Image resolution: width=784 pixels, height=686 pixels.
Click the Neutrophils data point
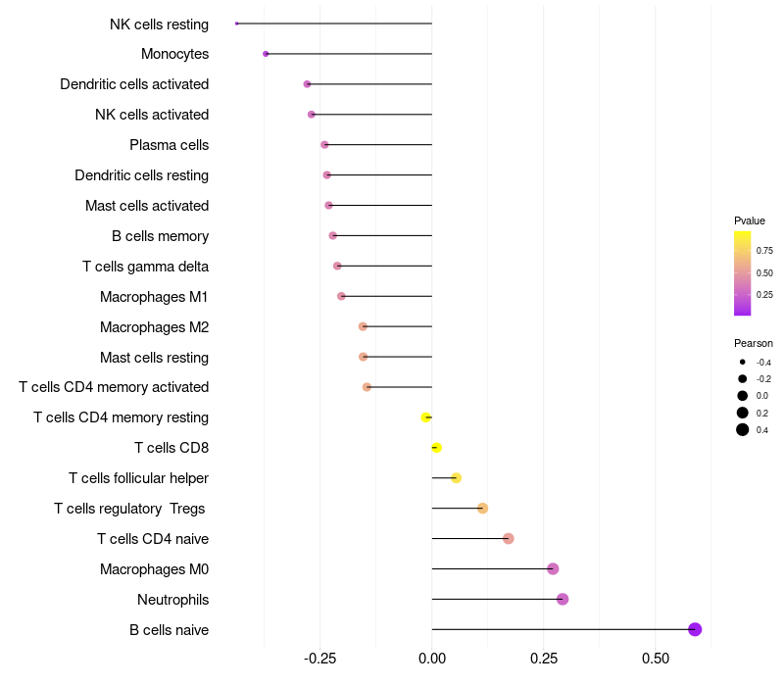562,599
